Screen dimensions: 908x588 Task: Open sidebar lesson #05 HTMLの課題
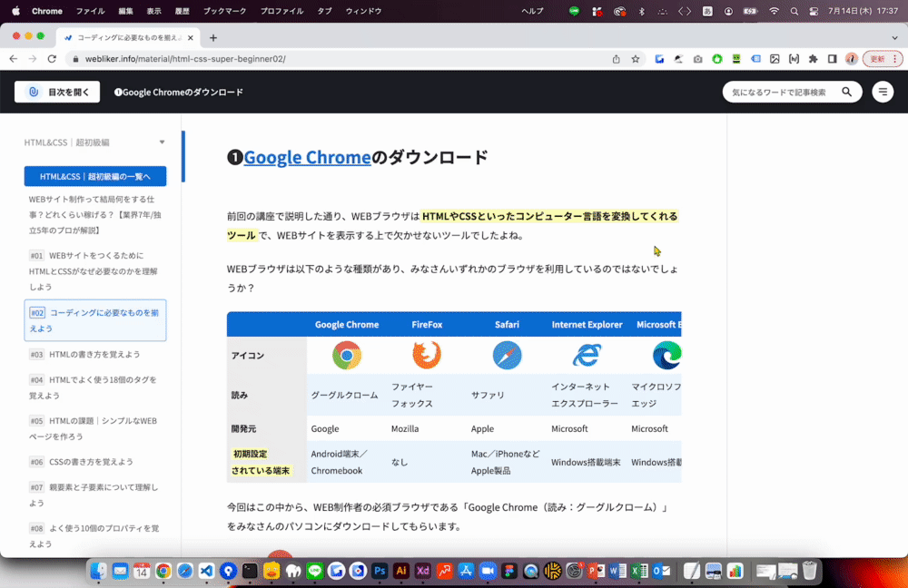pos(94,428)
